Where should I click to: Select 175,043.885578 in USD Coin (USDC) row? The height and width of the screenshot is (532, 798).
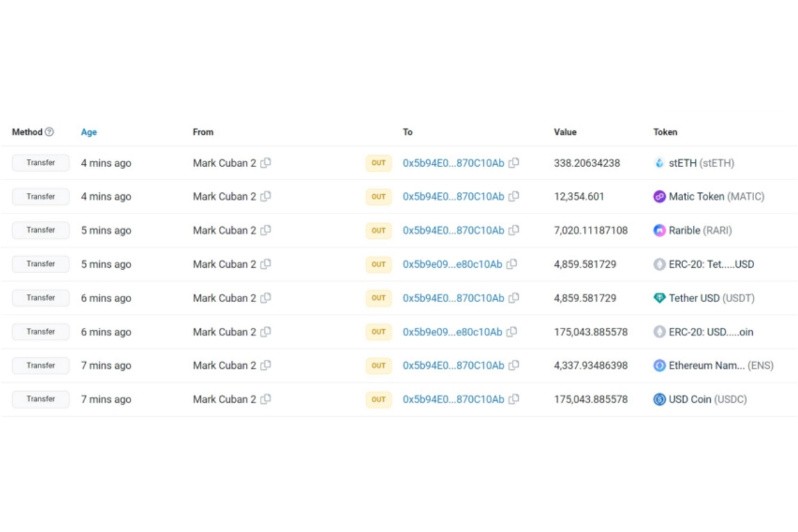point(591,399)
